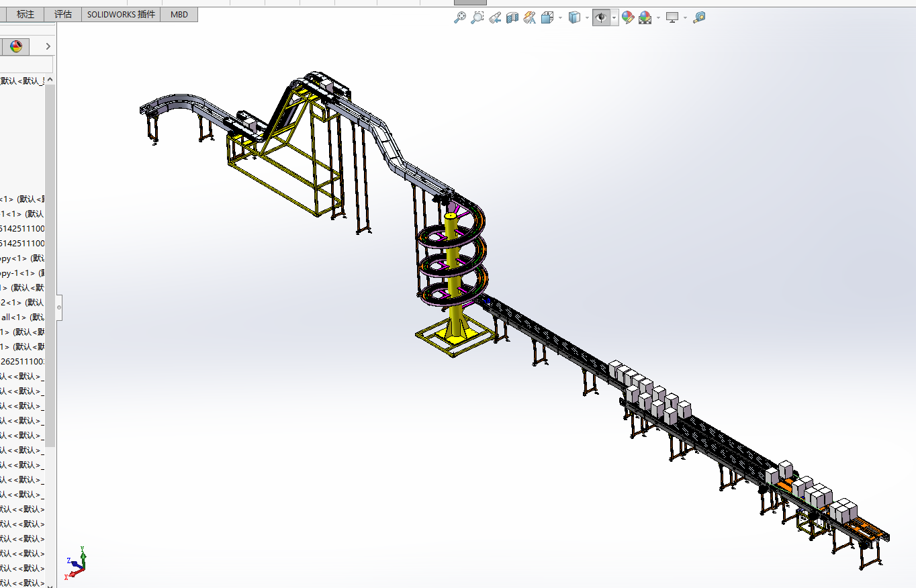Toggle the Hide/Show Items eye button
Viewport: 916px width, 588px height.
tap(601, 17)
